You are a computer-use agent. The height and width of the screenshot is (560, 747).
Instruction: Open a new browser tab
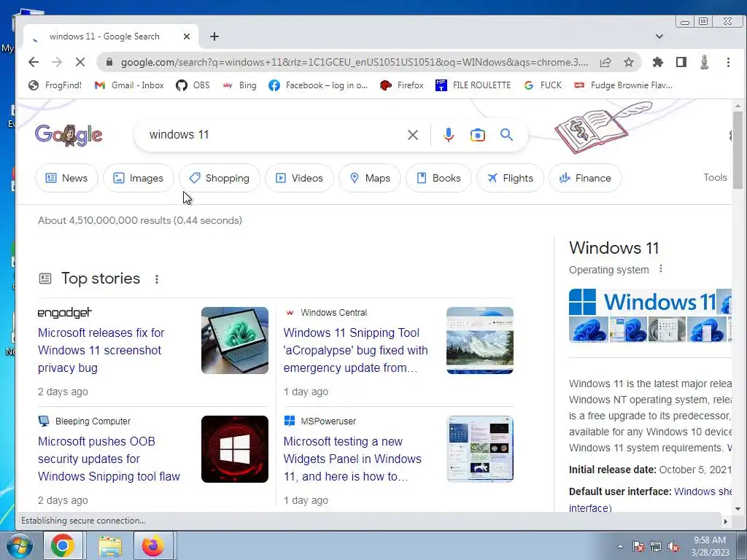tap(214, 36)
